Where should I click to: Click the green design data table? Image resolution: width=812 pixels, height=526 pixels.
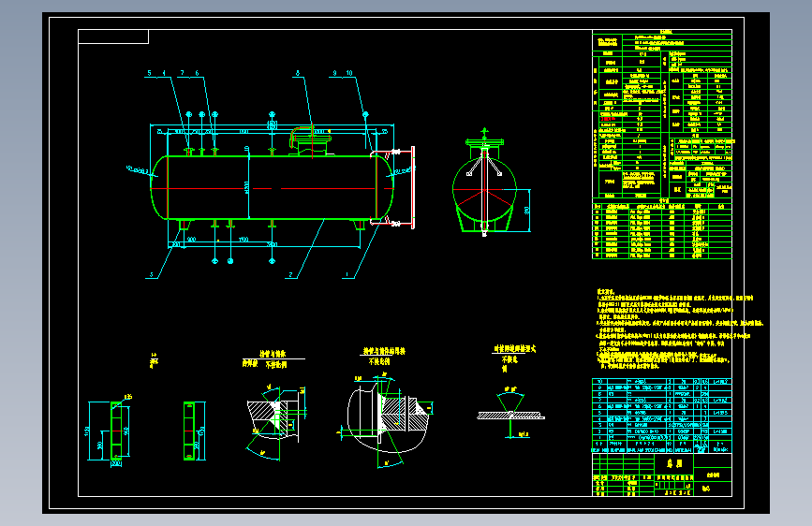pos(662,113)
